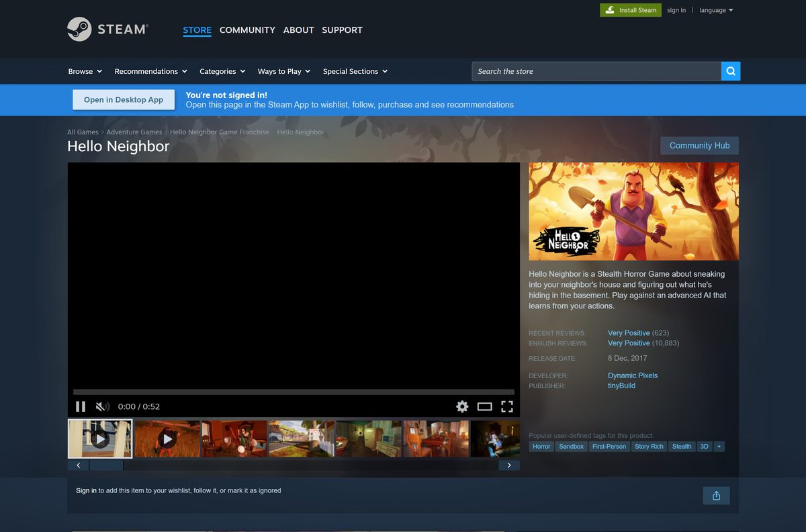Open the language dropdown
The width and height of the screenshot is (806, 532).
[716, 10]
